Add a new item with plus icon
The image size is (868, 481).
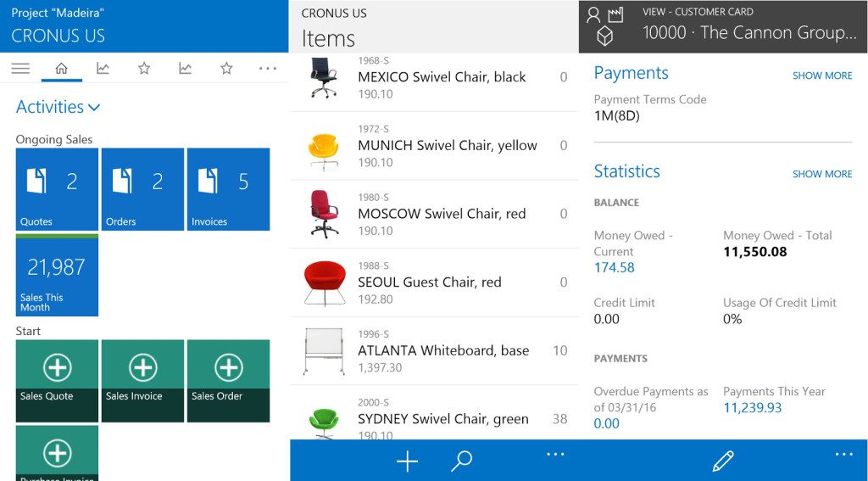408,461
